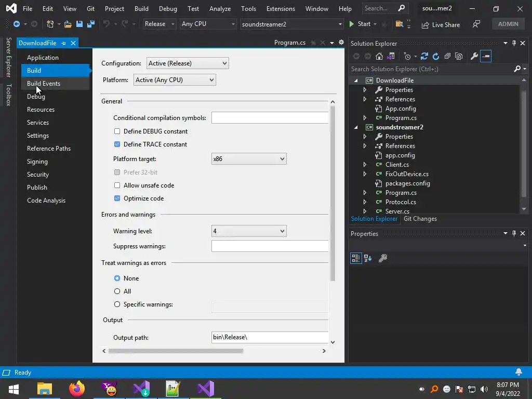This screenshot has width=532, height=399.
Task: Collapse the DownloadFile project node
Action: 356,81
